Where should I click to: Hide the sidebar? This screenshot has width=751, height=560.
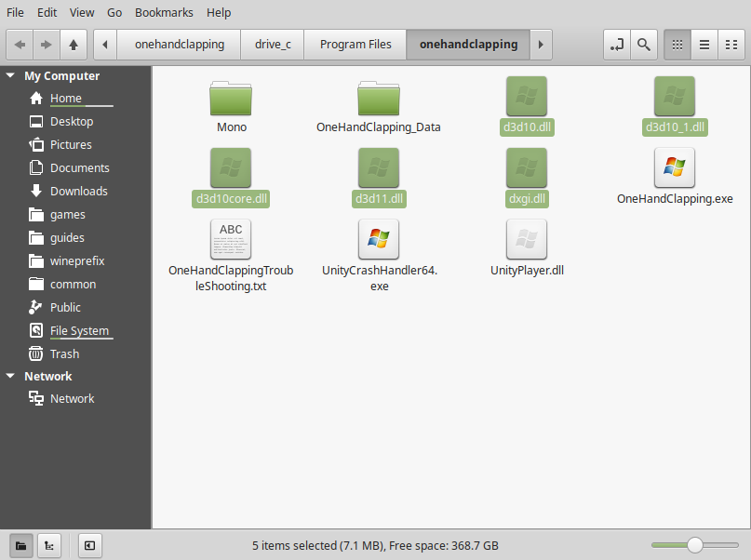coord(89,546)
